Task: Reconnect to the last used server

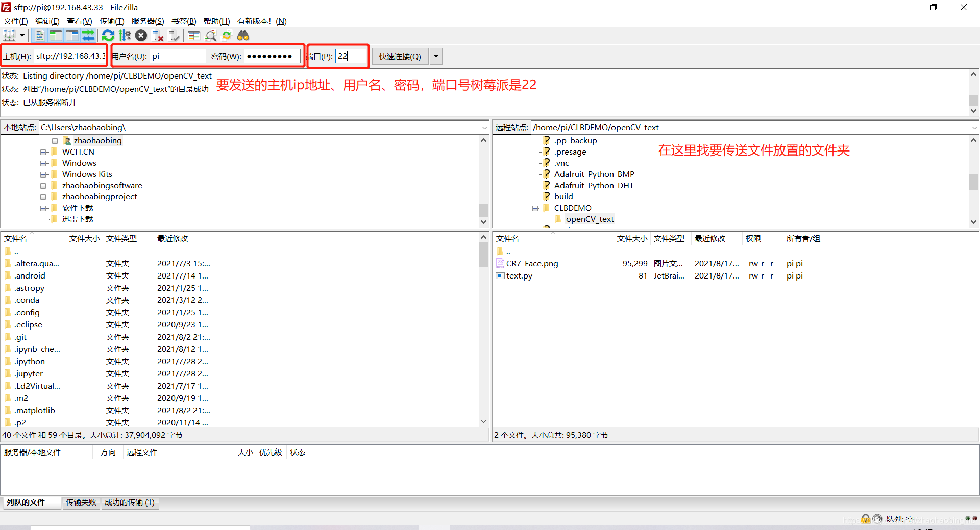Action: click(x=174, y=36)
